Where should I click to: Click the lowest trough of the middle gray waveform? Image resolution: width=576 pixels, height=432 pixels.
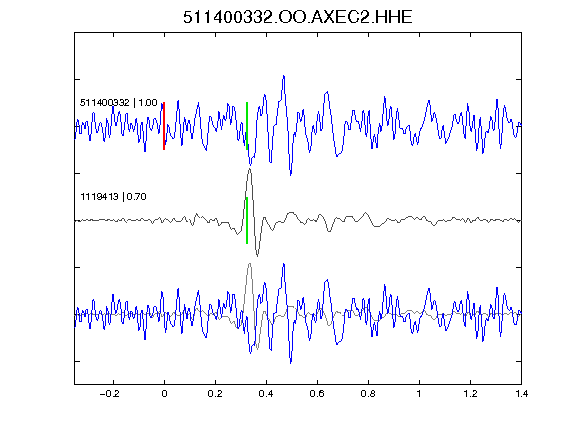coord(257,255)
